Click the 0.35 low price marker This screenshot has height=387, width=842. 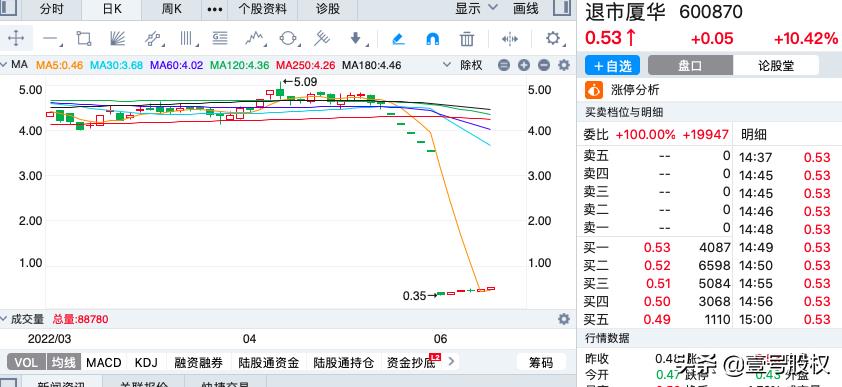pyautogui.click(x=420, y=295)
